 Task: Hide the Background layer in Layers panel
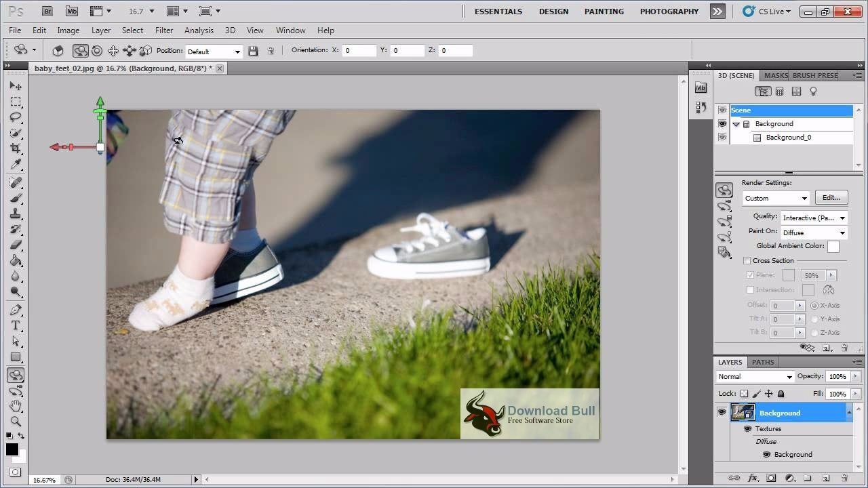pos(722,413)
